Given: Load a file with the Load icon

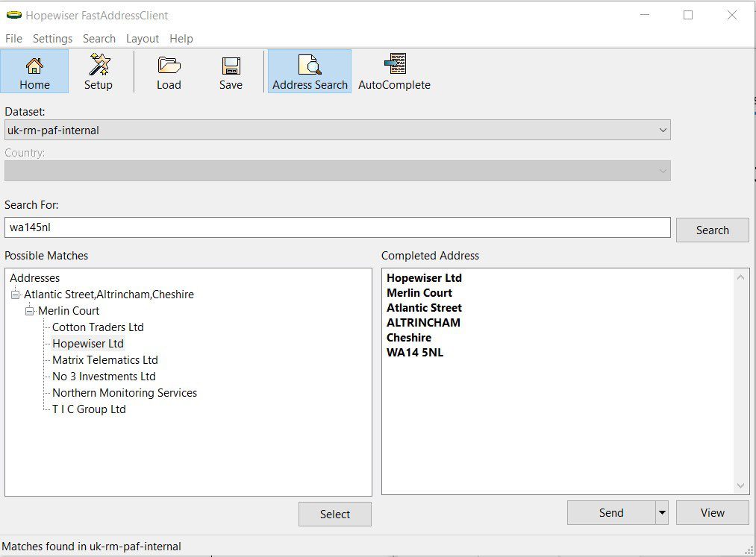Looking at the screenshot, I should click(169, 72).
